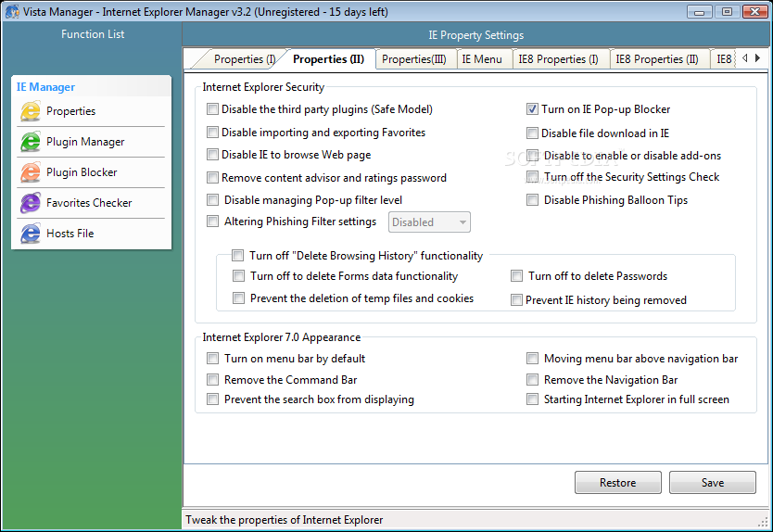This screenshot has width=773, height=532.
Task: Click the Save button
Action: click(x=713, y=482)
